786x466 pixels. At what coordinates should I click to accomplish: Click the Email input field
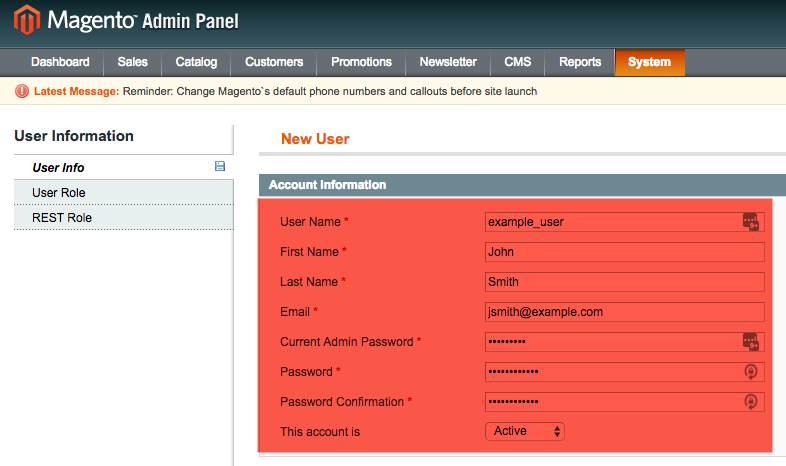click(x=624, y=312)
